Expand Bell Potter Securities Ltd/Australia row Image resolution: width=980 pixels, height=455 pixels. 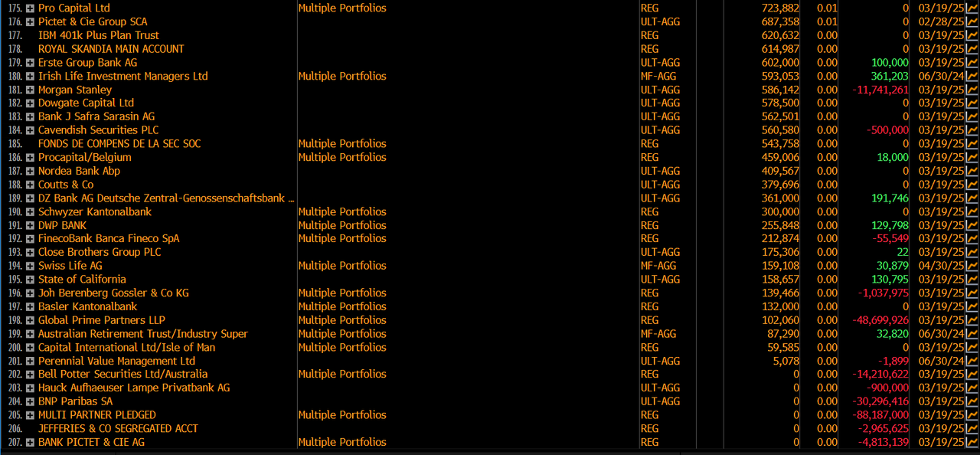coord(30,375)
